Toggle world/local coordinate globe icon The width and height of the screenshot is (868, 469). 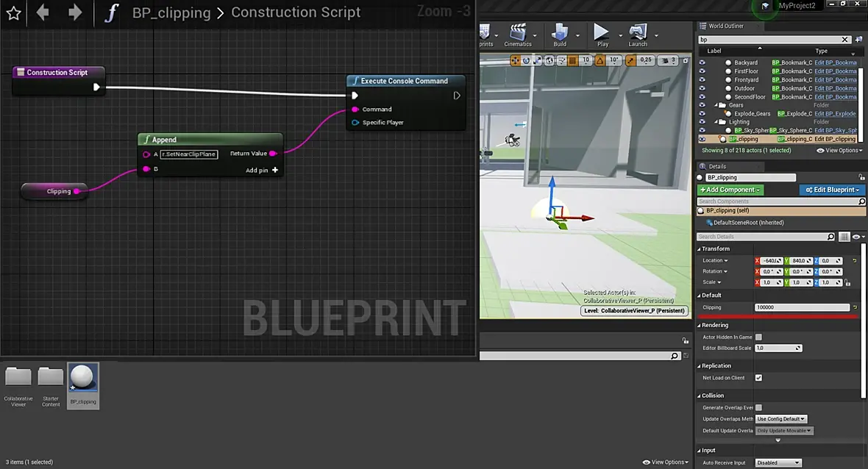click(x=549, y=60)
